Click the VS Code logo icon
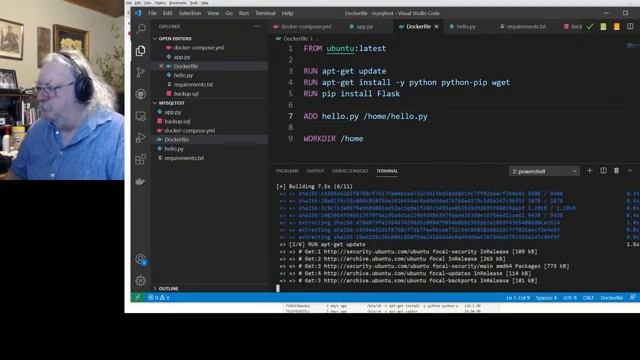Image resolution: width=640 pixels, height=360 pixels. [138, 13]
